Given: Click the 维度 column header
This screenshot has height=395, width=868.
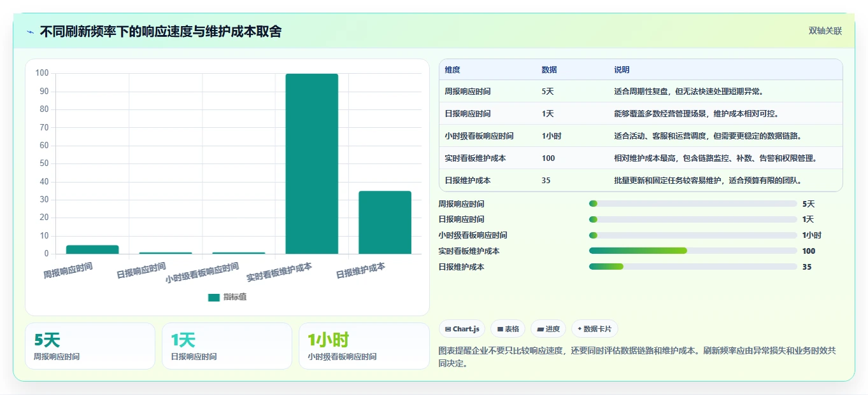Looking at the screenshot, I should (x=452, y=70).
